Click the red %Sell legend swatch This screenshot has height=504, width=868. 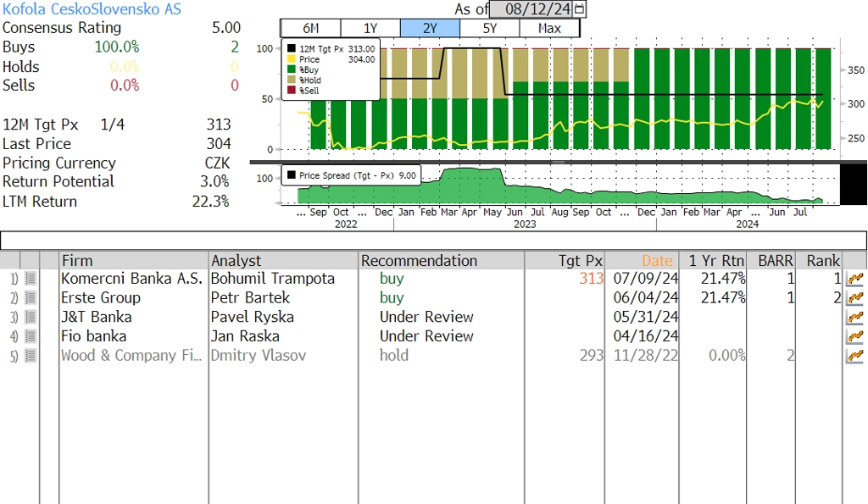(292, 91)
